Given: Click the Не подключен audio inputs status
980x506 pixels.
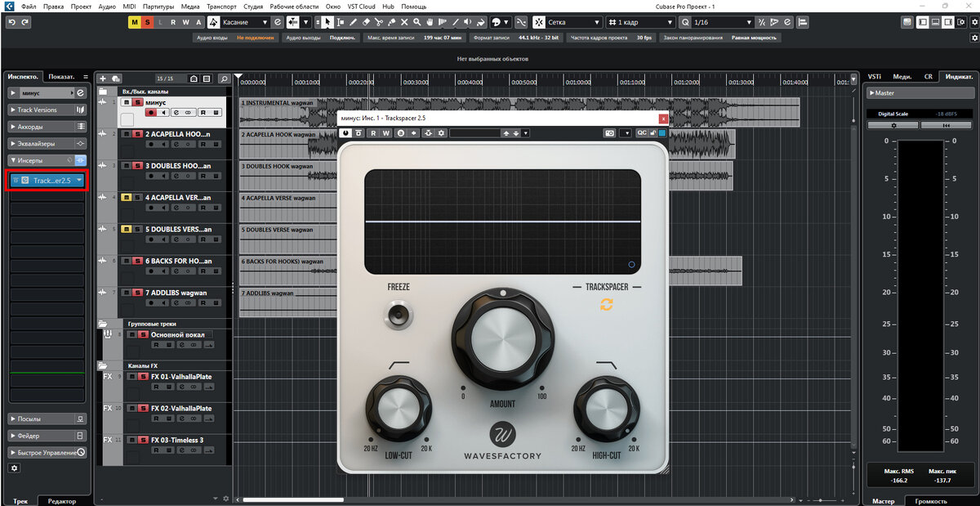Looking at the screenshot, I should (255, 38).
